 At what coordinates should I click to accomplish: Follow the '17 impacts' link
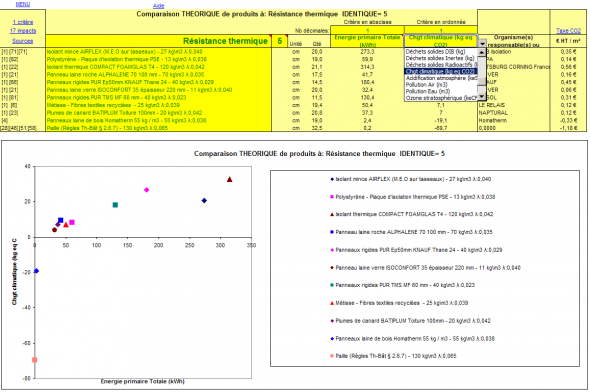click(x=23, y=31)
